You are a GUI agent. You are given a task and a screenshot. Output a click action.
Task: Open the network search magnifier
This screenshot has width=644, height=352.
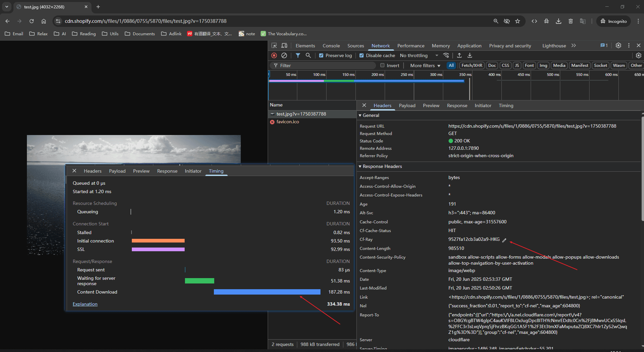pyautogui.click(x=308, y=55)
